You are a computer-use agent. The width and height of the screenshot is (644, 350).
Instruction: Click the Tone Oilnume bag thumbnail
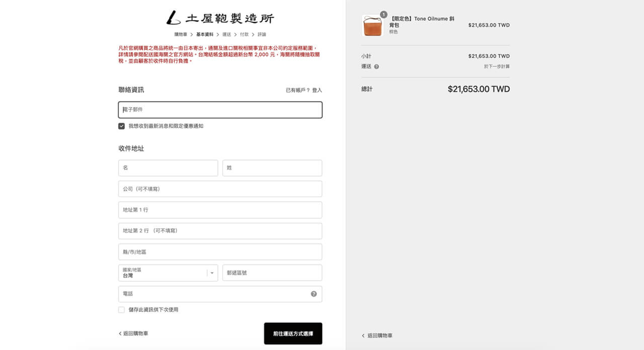click(x=372, y=25)
